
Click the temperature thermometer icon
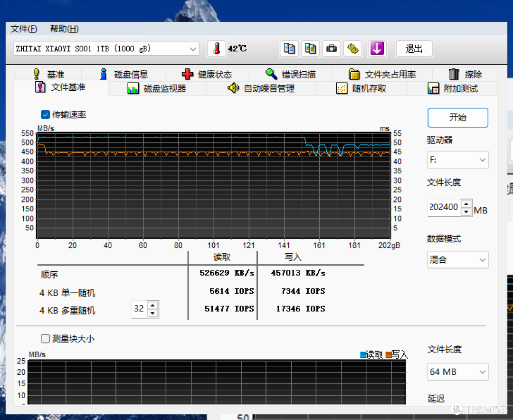pyautogui.click(x=217, y=49)
